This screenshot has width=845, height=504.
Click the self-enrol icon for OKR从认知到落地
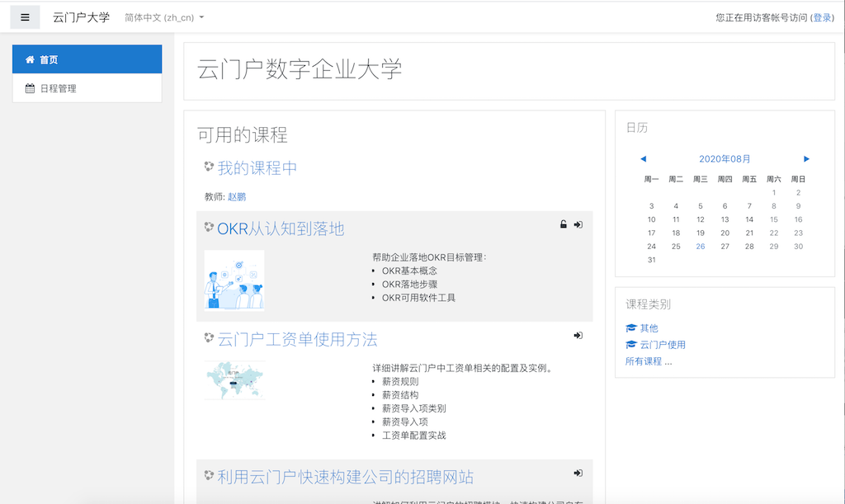pos(578,224)
